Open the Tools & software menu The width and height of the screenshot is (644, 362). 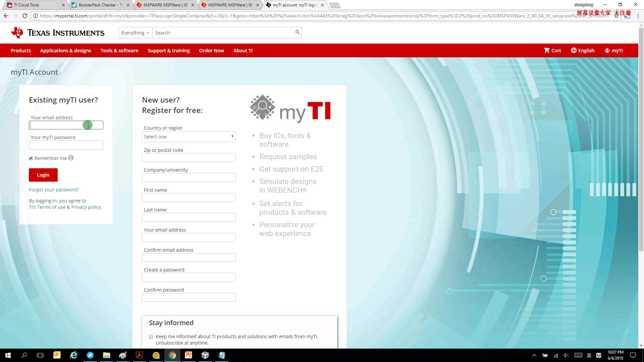pyautogui.click(x=119, y=50)
